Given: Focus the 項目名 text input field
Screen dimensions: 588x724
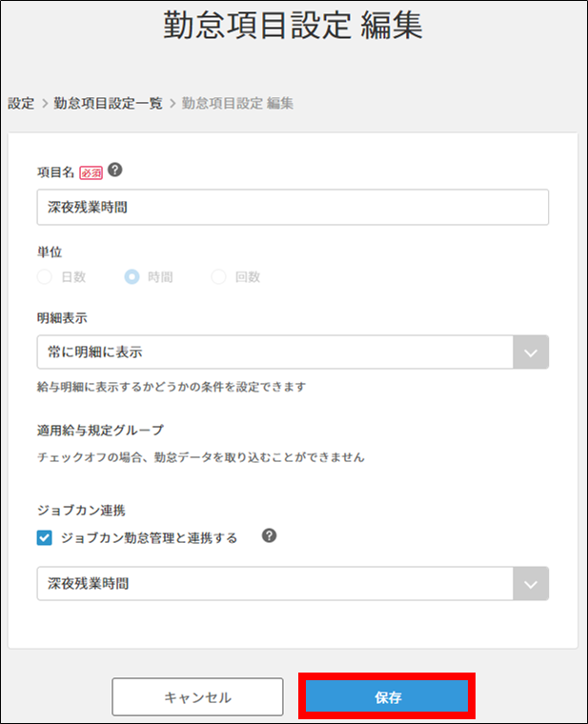Looking at the screenshot, I should 293,207.
